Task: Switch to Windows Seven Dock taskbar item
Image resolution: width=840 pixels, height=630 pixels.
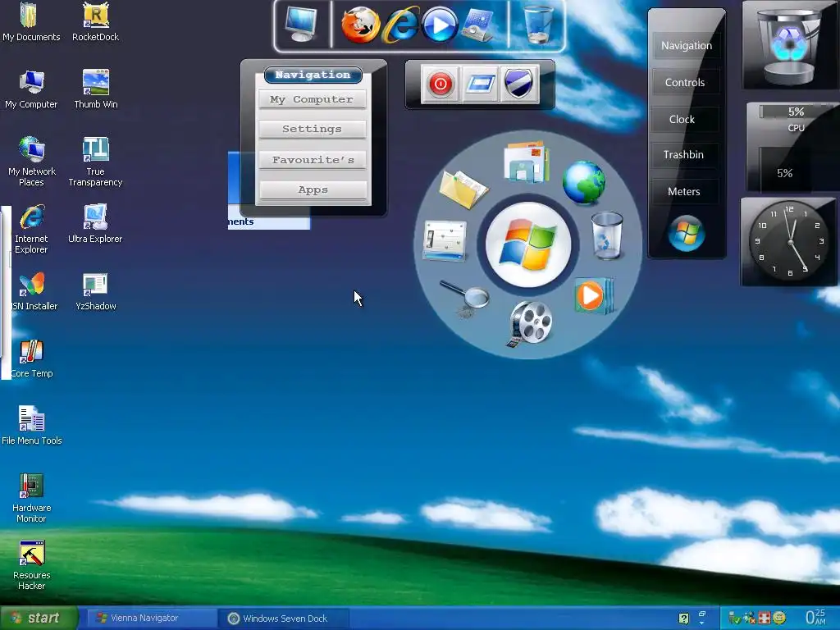Action: pyautogui.click(x=285, y=619)
